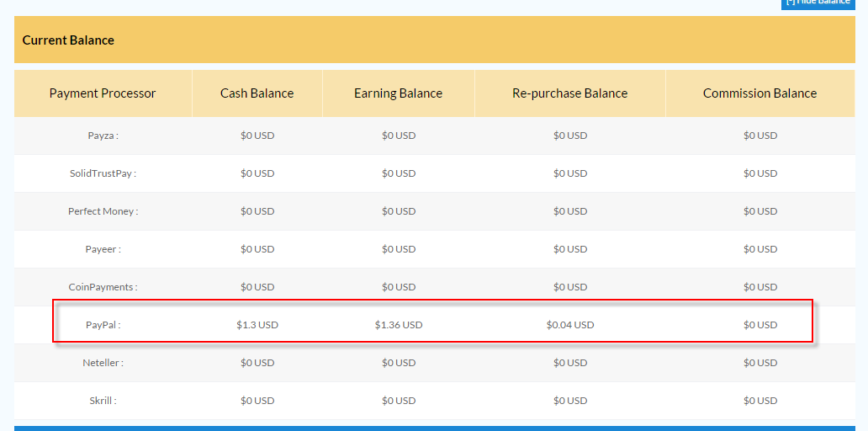Click the Skrill row label
The width and height of the screenshot is (868, 431).
tap(103, 401)
